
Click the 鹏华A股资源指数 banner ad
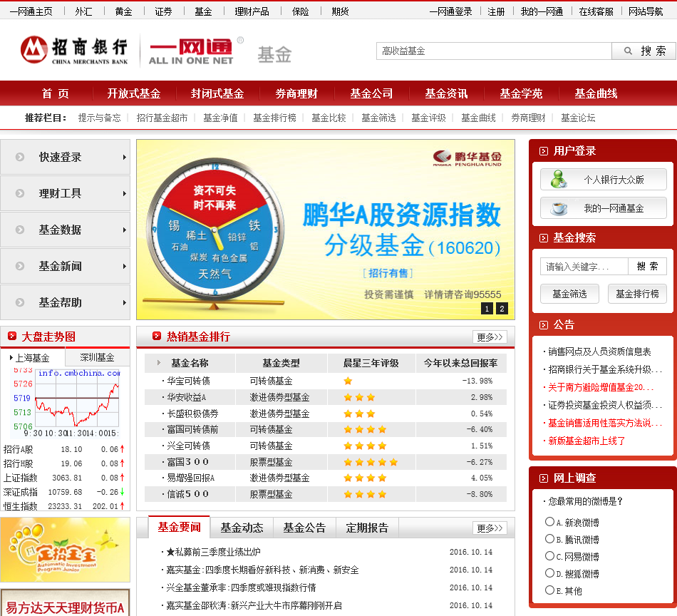pyautogui.click(x=326, y=230)
